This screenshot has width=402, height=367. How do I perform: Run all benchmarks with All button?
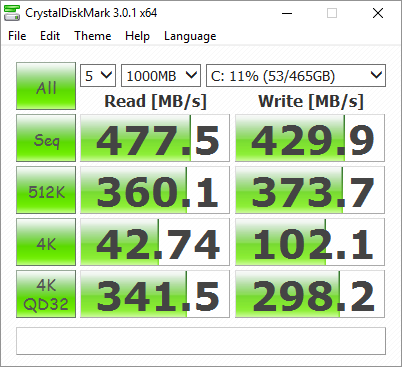coord(46,86)
